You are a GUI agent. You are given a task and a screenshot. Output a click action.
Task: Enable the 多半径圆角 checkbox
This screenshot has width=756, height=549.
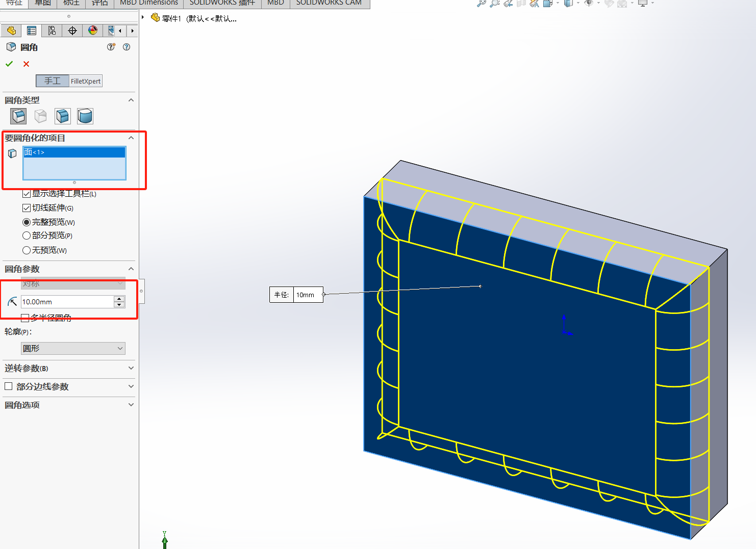25,317
